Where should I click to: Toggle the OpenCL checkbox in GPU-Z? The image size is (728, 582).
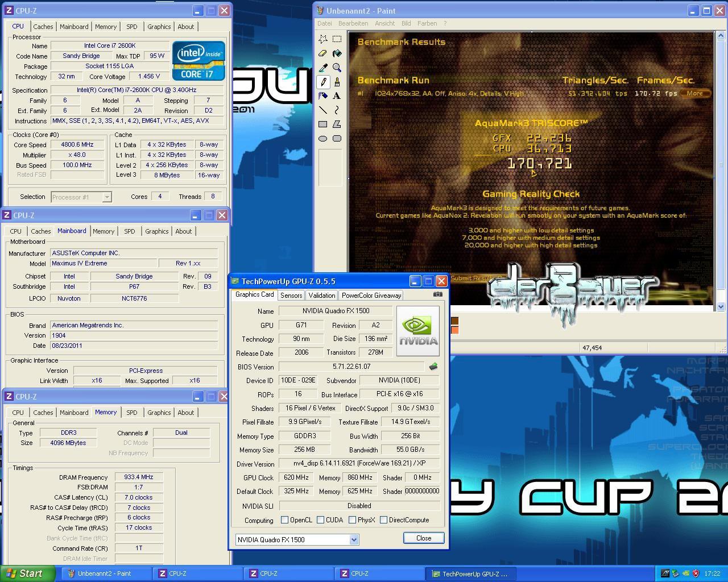click(284, 520)
